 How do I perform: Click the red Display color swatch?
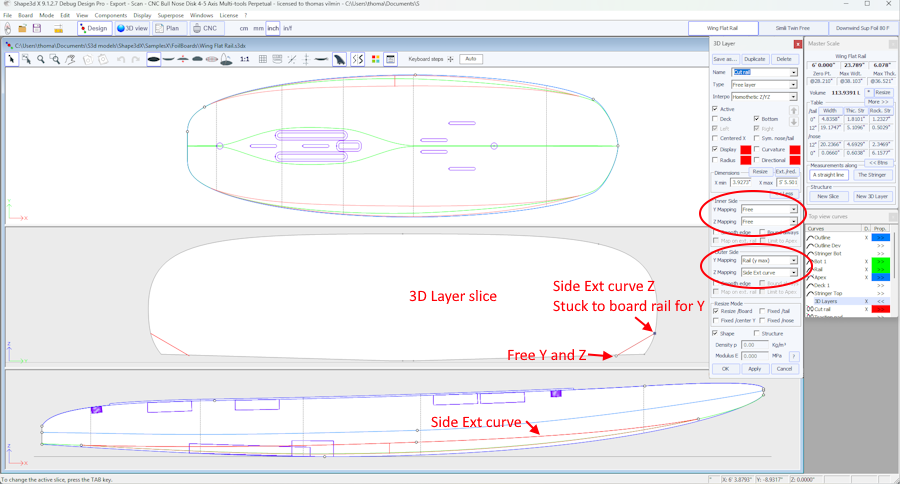[745, 150]
